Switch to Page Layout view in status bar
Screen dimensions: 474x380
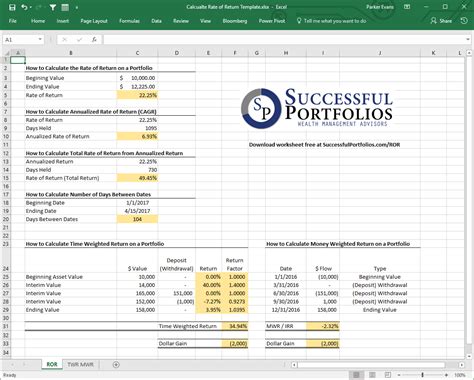372,375
